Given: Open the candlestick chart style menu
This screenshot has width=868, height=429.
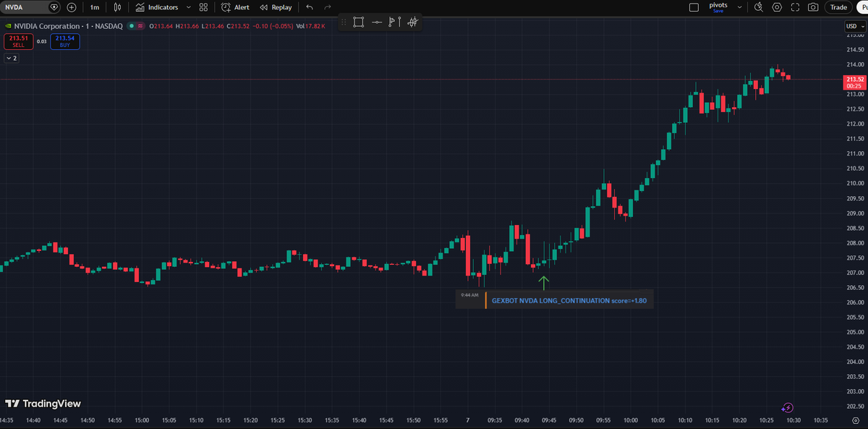Looking at the screenshot, I should 118,7.
